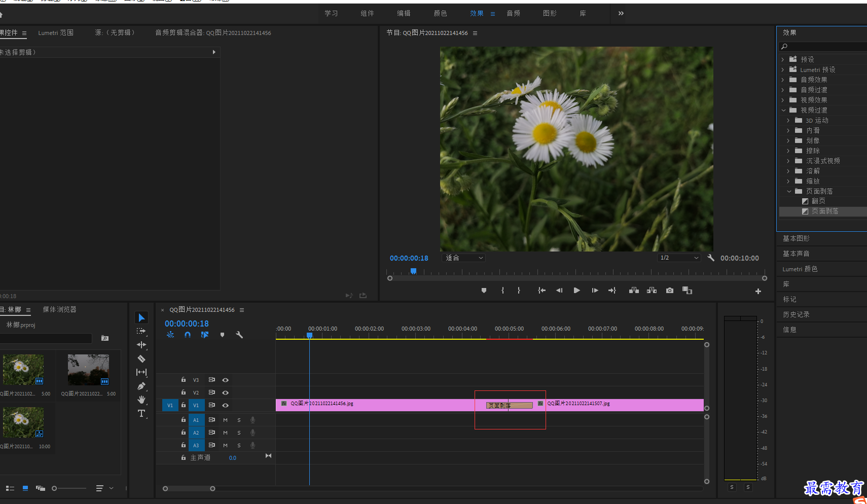Expand the 3D 运动 transitions folder
Viewport: 867px width, 504px height.
coord(788,120)
